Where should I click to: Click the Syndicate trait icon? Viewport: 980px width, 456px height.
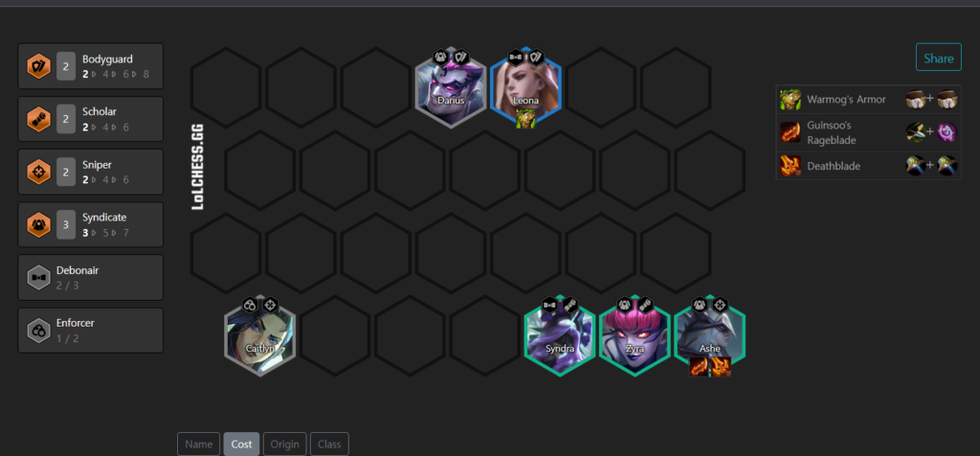point(38,224)
